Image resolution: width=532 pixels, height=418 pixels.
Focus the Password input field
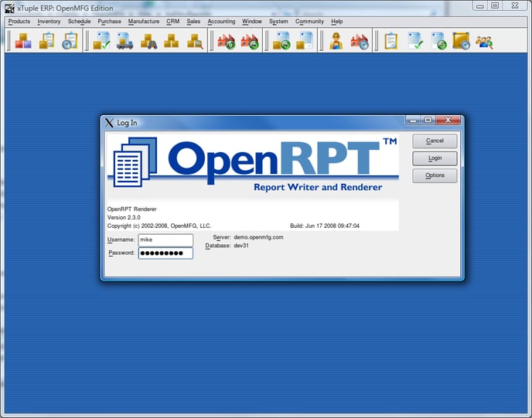(x=165, y=253)
